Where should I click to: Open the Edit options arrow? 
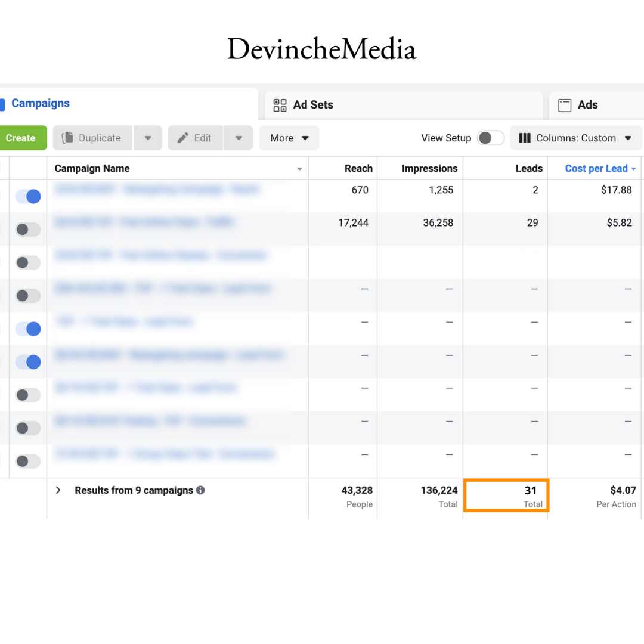click(239, 138)
